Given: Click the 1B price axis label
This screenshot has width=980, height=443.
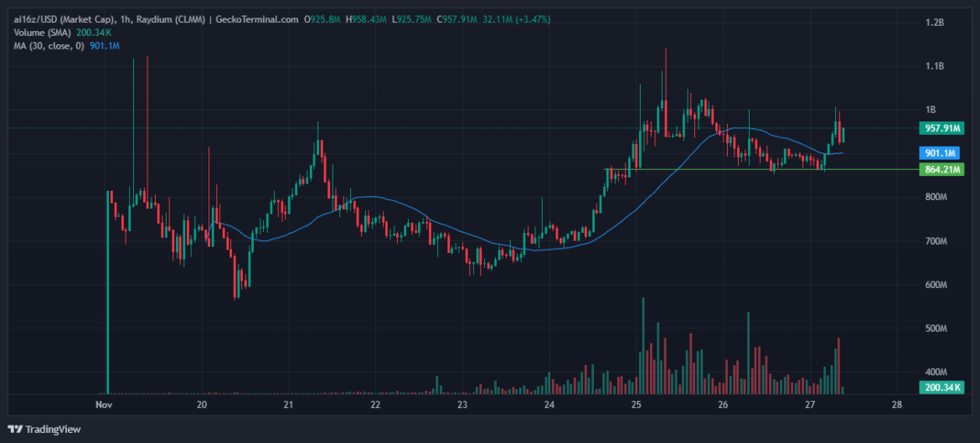Looking at the screenshot, I should tap(931, 110).
